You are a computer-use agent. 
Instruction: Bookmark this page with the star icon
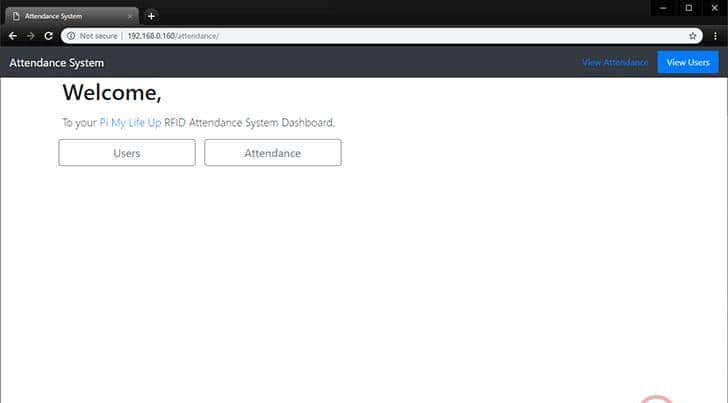tap(692, 35)
